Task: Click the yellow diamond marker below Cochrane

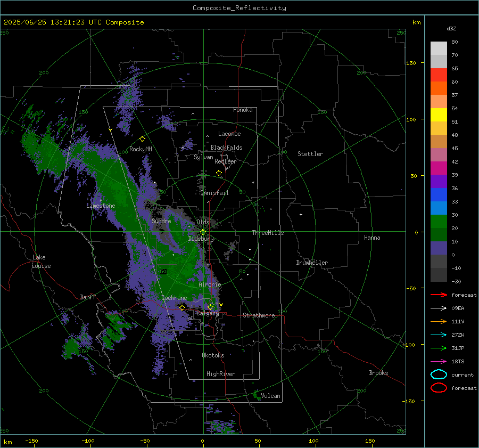Action: coord(183,307)
